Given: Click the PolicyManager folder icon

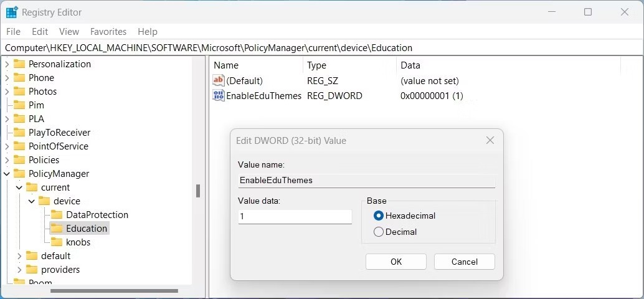Looking at the screenshot, I should pos(19,174).
